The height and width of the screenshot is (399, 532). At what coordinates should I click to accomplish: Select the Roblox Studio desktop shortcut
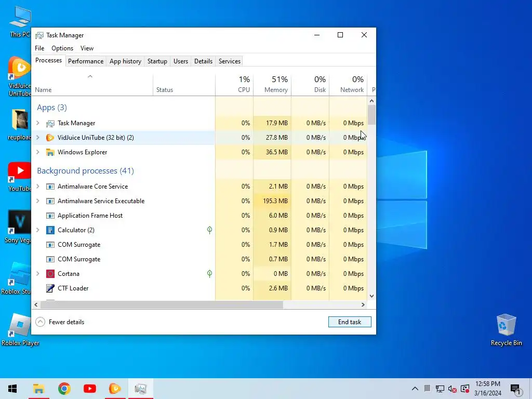click(16, 278)
